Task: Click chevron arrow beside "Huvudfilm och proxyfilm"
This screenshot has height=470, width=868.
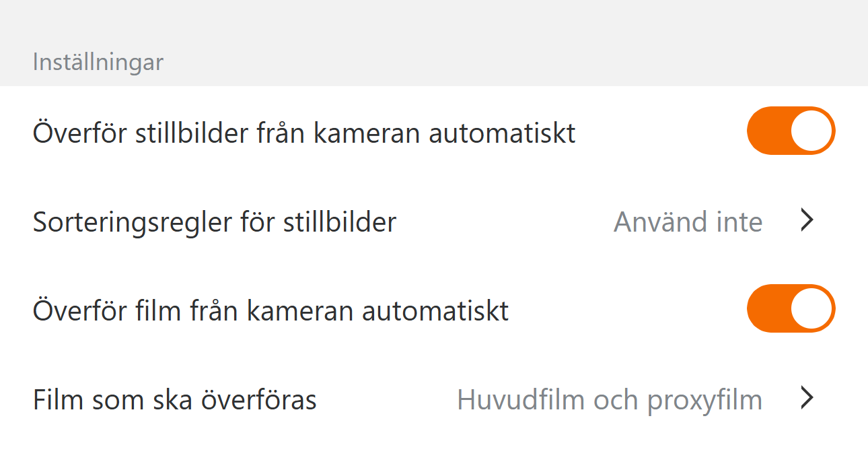Action: [x=807, y=399]
